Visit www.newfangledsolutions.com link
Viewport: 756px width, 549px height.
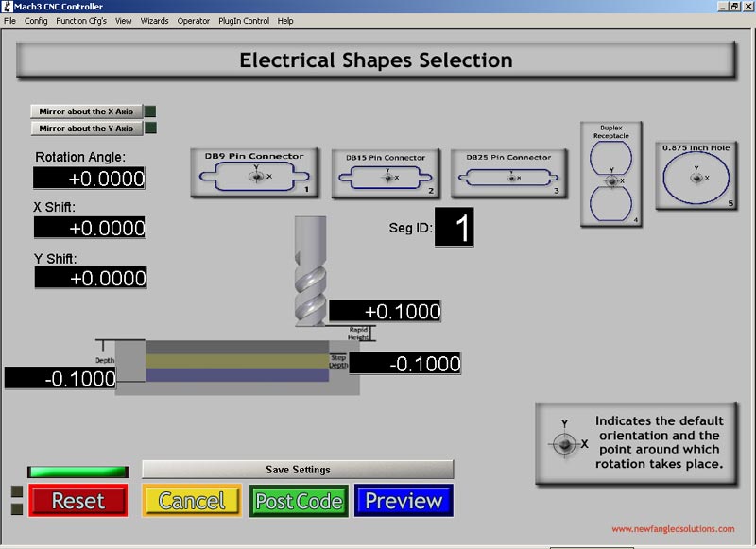pos(673,529)
